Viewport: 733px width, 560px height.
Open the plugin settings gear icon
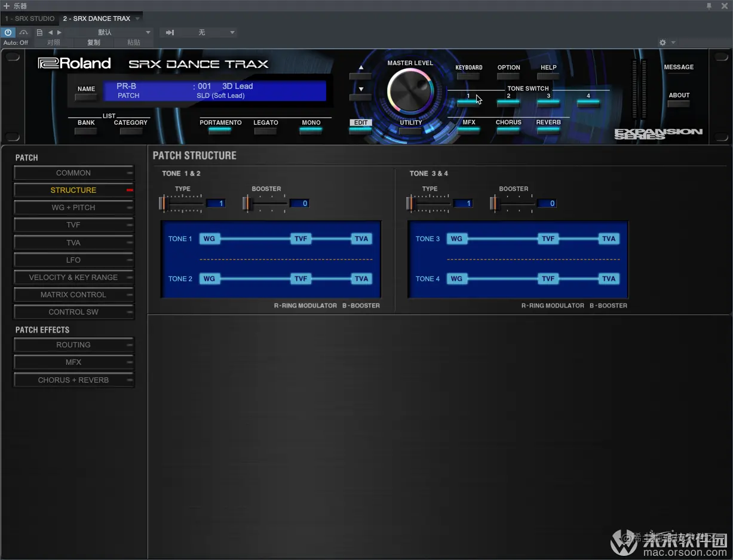[663, 42]
